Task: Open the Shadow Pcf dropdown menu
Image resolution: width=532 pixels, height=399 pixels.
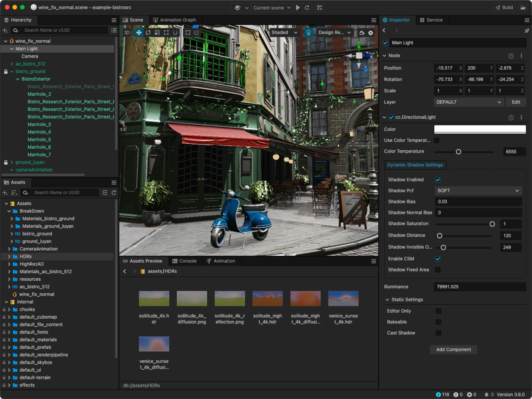Action: tap(477, 190)
